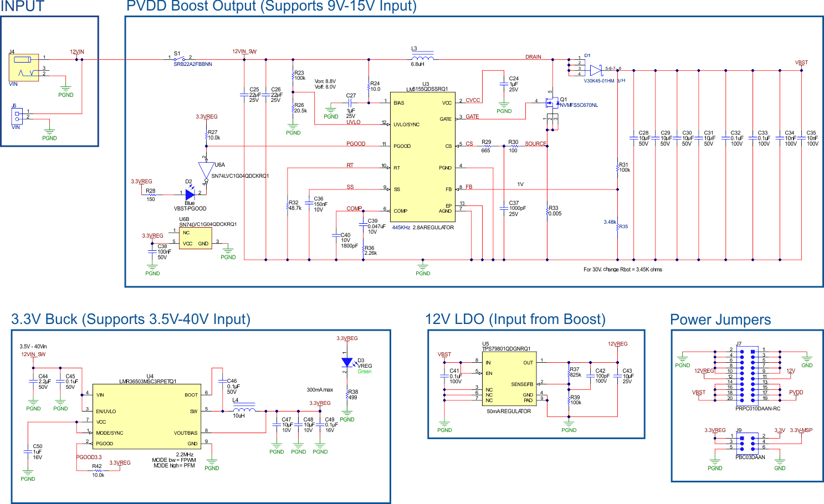Click the 3.3V Buck section title

click(x=131, y=320)
